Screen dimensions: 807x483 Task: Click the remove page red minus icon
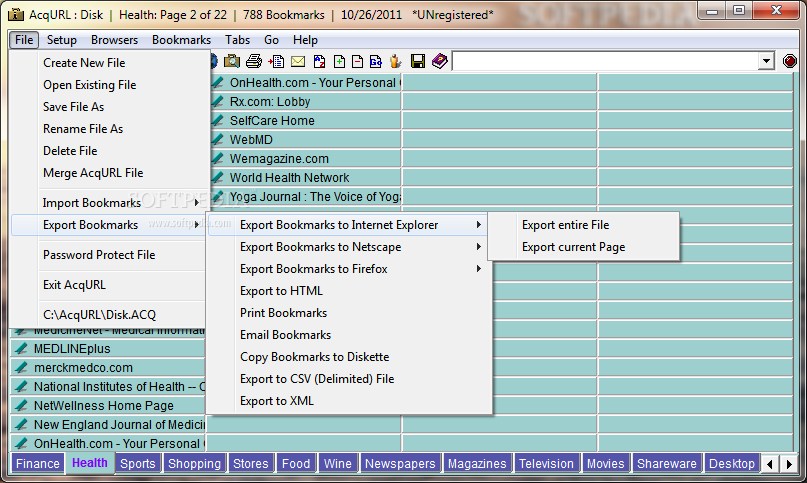357,61
